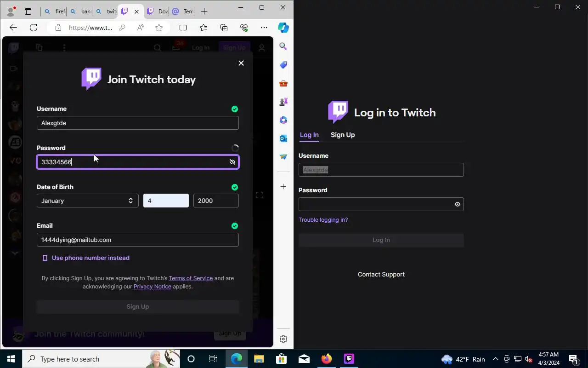This screenshot has height=368, width=588.
Task: Click the Sign Up button in dialog
Action: pyautogui.click(x=138, y=307)
